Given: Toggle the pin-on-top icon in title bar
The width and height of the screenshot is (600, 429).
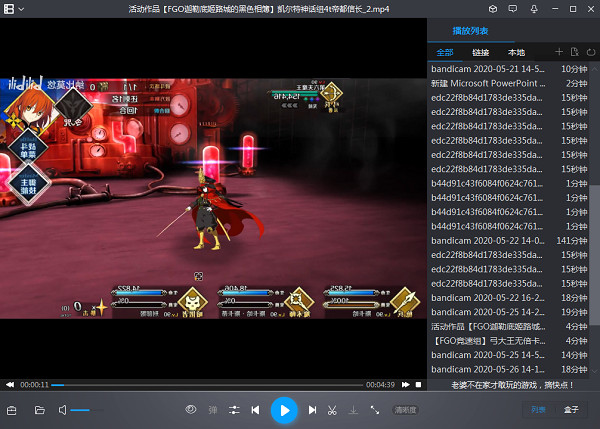Looking at the screenshot, I should click(x=534, y=9).
